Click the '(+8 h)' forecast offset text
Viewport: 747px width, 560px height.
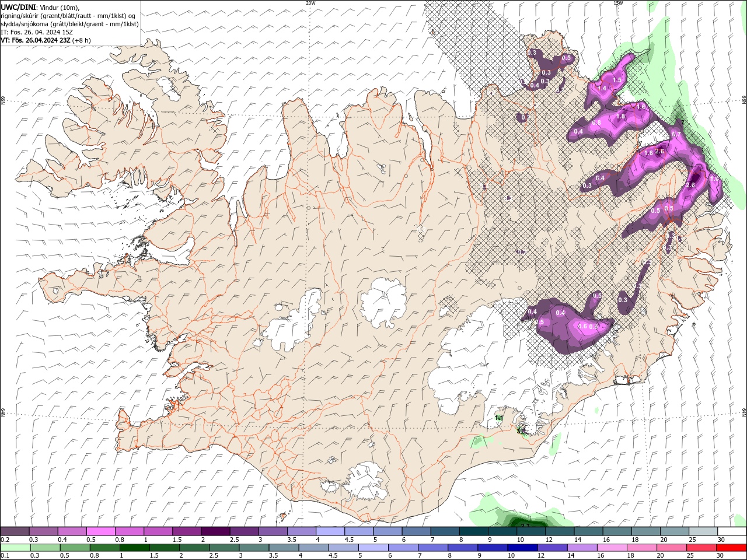point(83,40)
